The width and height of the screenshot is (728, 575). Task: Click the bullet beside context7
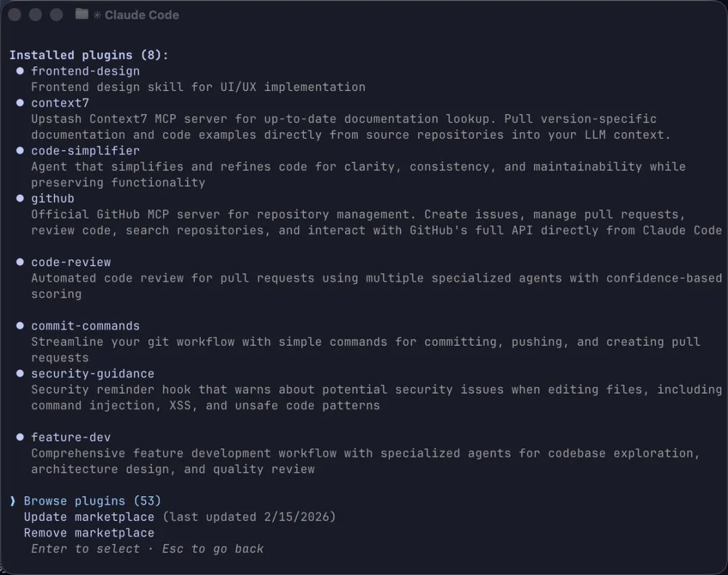click(20, 102)
